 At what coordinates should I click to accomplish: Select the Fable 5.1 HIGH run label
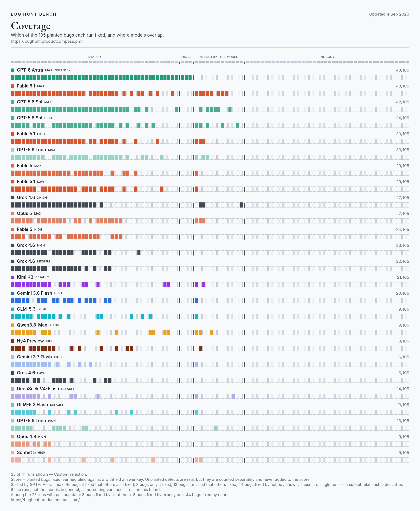31,134
